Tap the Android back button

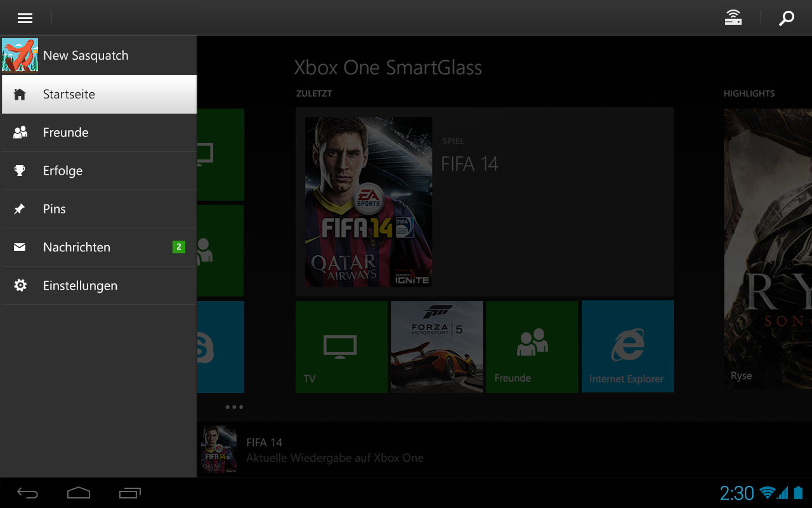[28, 493]
